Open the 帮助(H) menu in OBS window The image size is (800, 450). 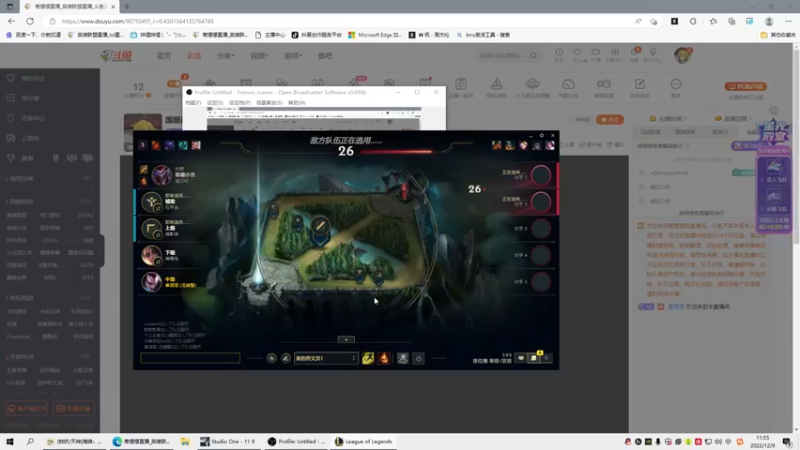pos(296,103)
